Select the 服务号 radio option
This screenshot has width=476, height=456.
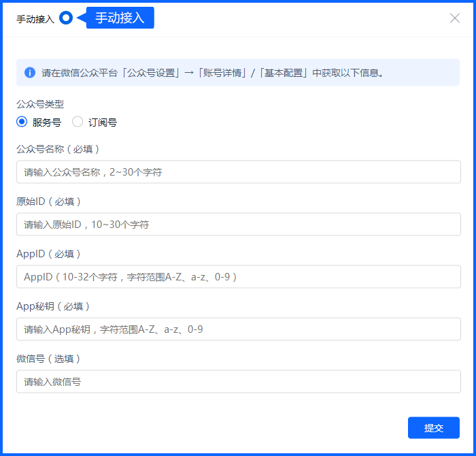[x=22, y=123]
